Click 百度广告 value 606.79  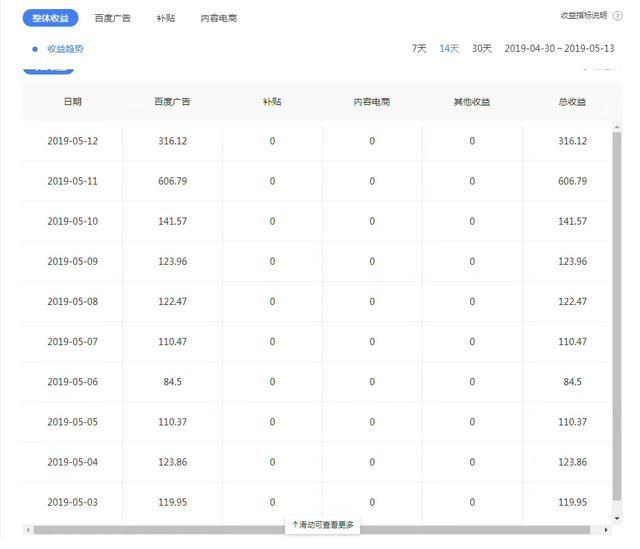point(172,181)
